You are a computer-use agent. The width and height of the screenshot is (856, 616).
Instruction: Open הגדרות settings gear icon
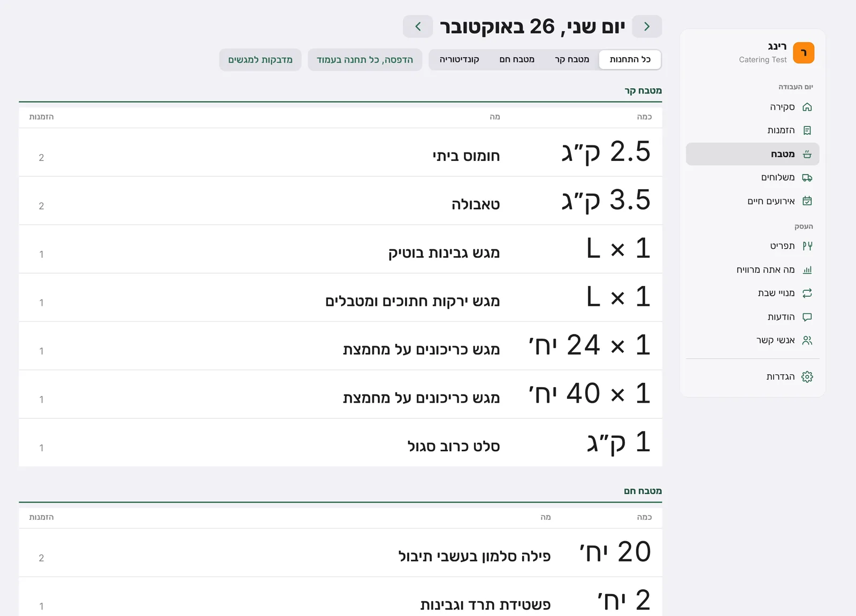[807, 377]
